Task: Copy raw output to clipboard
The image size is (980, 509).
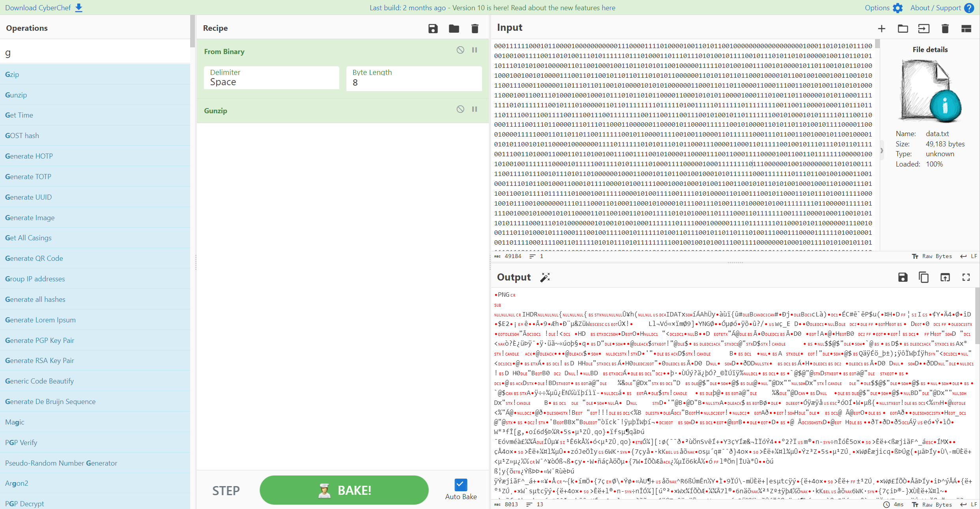Action: click(924, 277)
